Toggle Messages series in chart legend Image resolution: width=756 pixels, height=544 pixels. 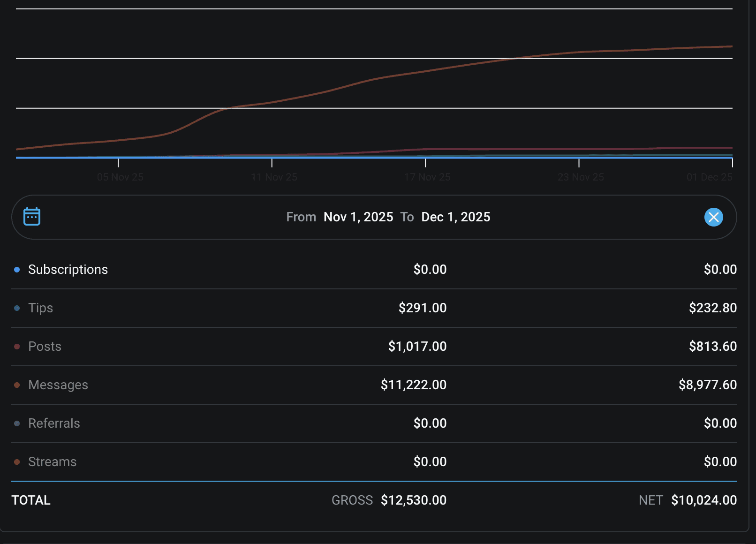click(x=58, y=385)
